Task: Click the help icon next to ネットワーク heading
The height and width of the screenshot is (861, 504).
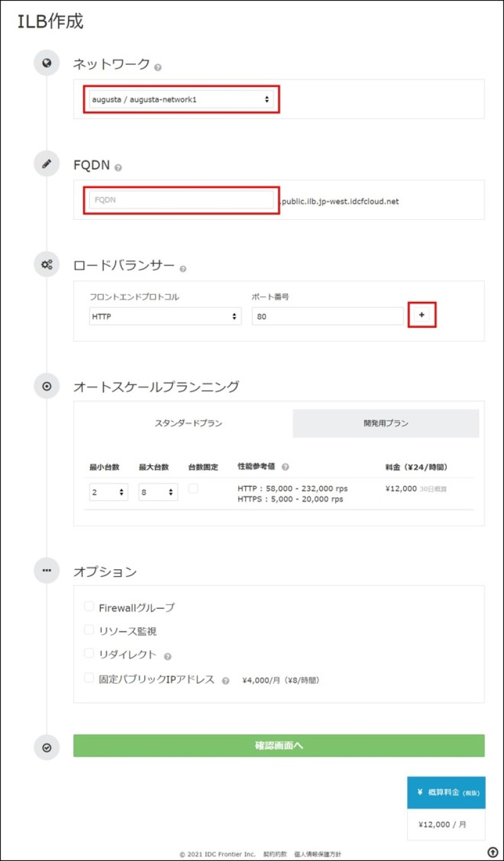Action: point(158,67)
